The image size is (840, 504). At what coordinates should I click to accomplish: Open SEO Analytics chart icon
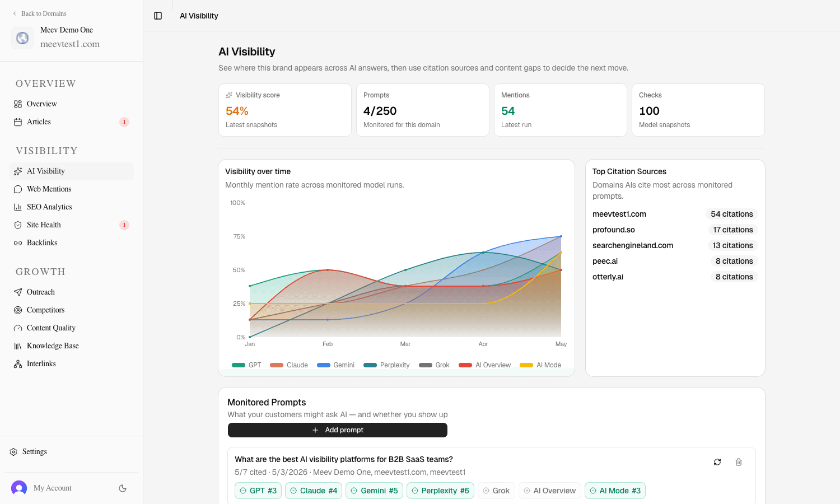(x=18, y=207)
